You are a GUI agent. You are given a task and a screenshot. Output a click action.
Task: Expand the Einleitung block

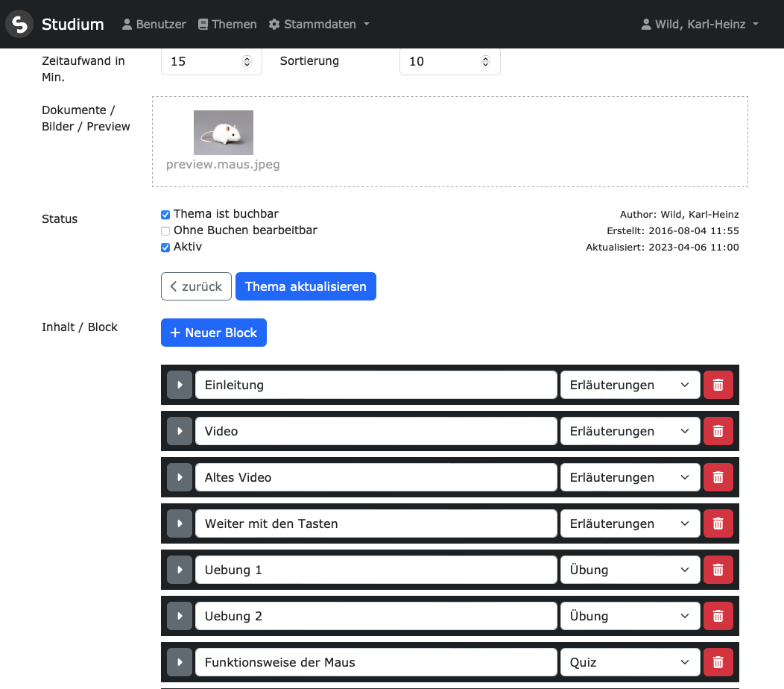(179, 385)
